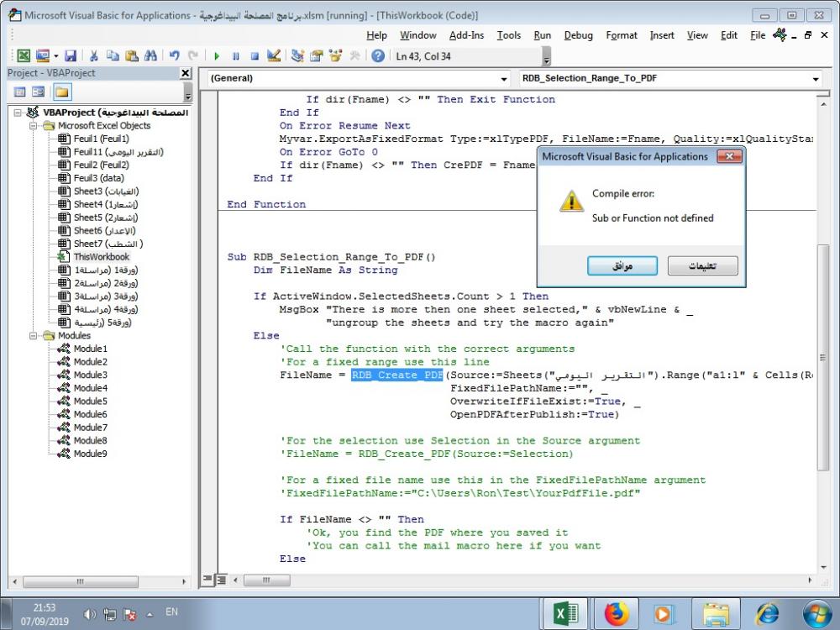Click the Insert UserForm toolbar icon
The image size is (840, 630).
42,55
